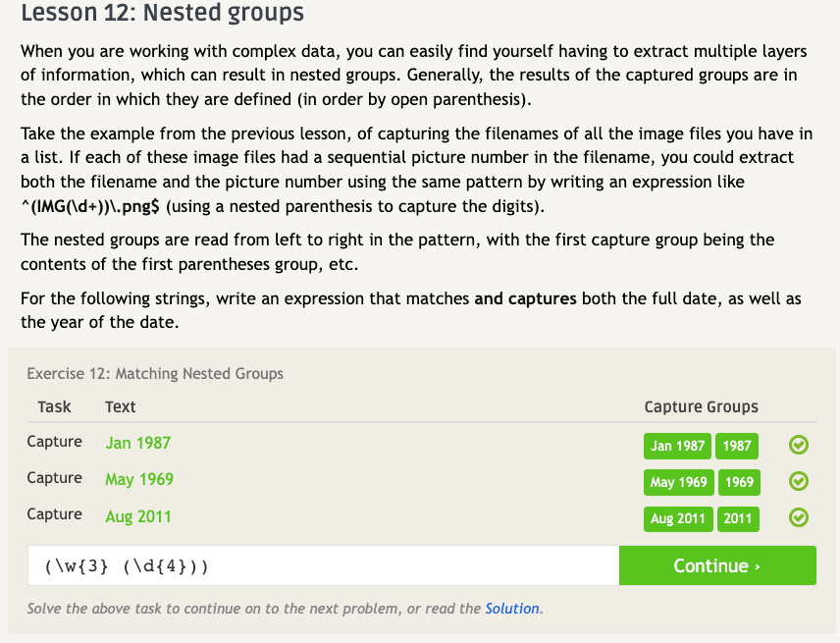Viewport: 840px width, 643px height.
Task: Click the green checkmark for Jan 1987
Action: pyautogui.click(x=799, y=446)
